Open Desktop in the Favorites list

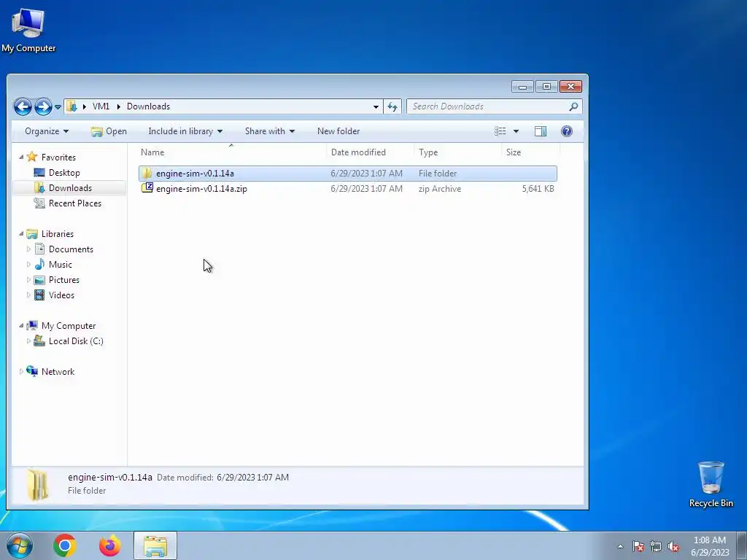tap(64, 173)
